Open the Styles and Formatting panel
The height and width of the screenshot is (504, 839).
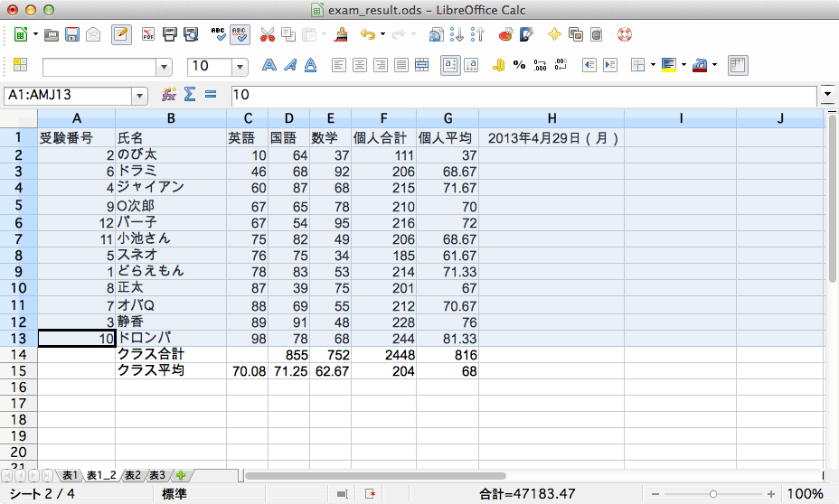(x=20, y=65)
